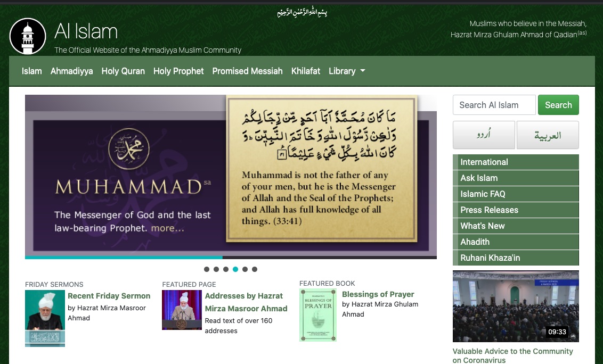Image resolution: width=603 pixels, height=364 pixels.
Task: Switch to Arabic language button
Action: point(548,135)
